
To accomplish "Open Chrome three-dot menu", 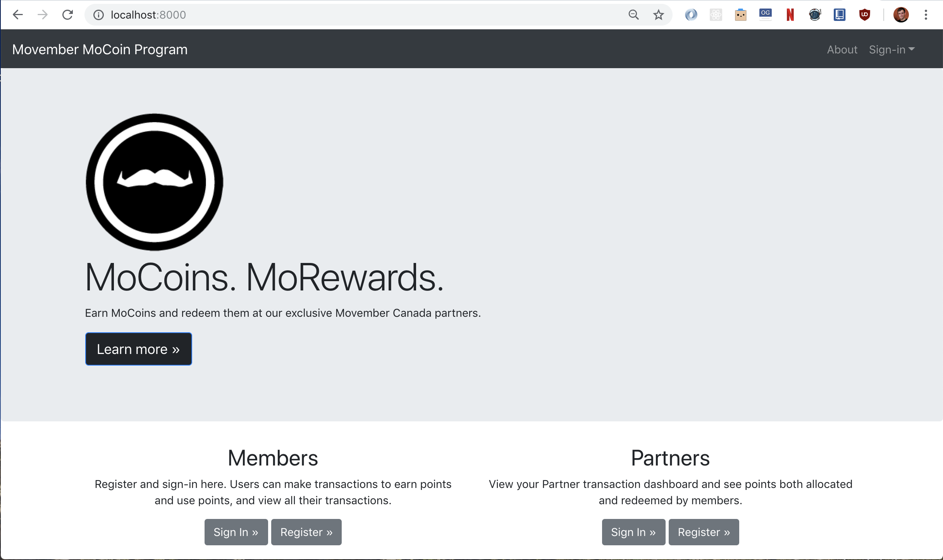I will [926, 15].
